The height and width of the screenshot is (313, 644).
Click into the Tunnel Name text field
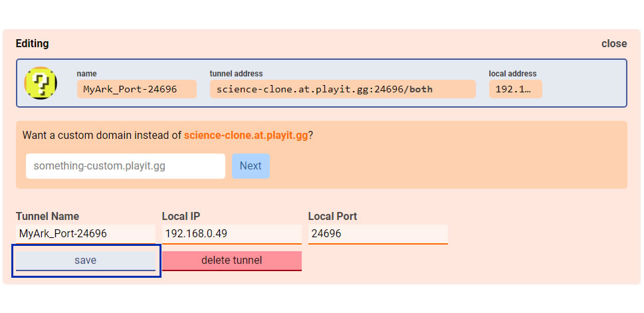click(86, 234)
